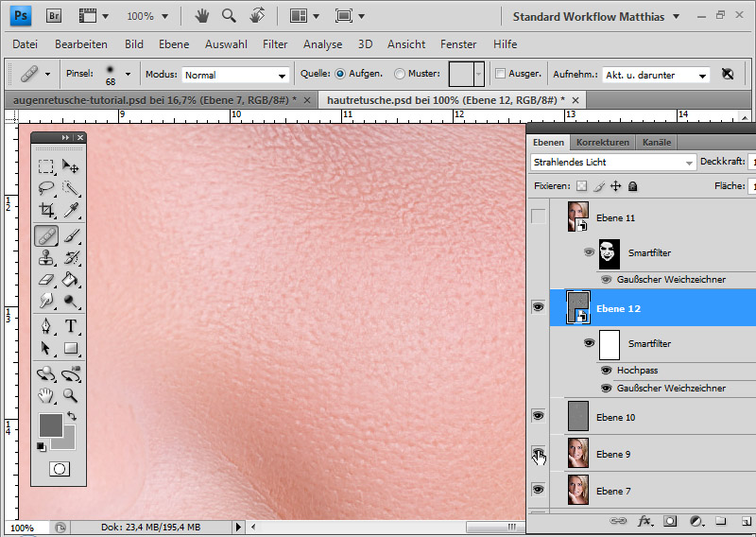Viewport: 756px width, 537px height.
Task: Switch to the Kanäle tab
Action: coord(657,143)
